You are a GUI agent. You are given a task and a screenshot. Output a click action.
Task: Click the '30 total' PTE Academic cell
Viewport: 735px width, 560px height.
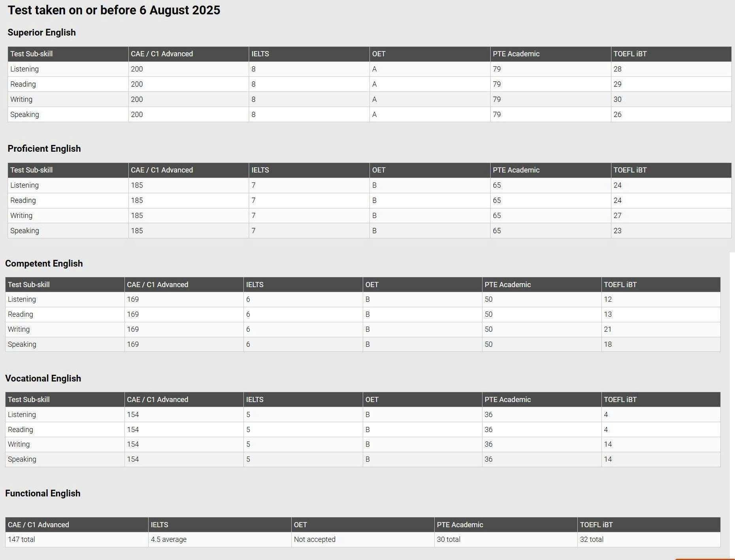point(448,539)
